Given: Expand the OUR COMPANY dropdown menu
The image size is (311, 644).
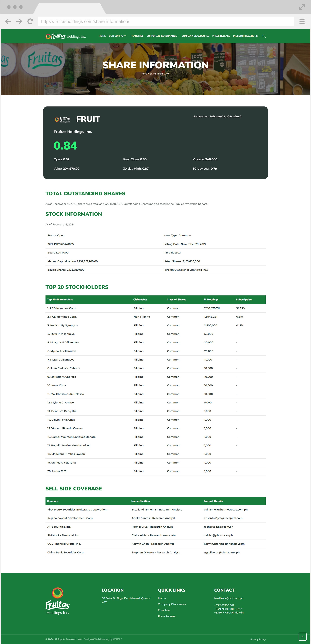Looking at the screenshot, I should tap(118, 36).
